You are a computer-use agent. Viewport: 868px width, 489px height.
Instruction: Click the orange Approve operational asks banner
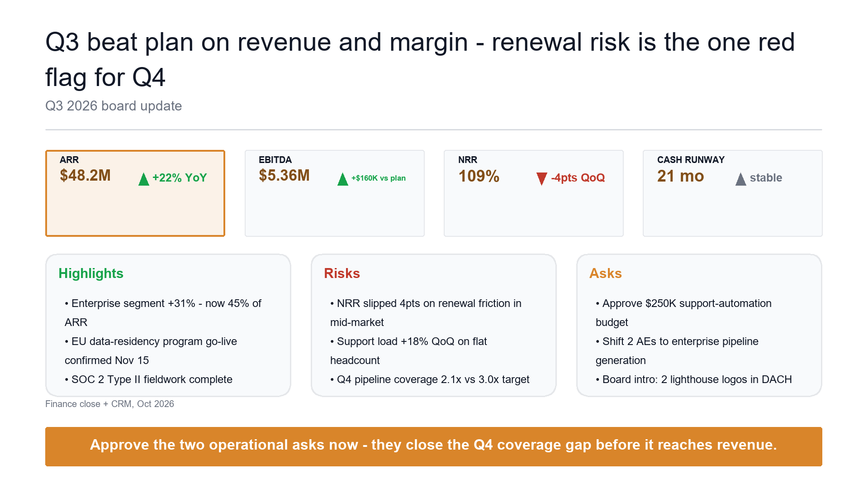[x=433, y=446]
